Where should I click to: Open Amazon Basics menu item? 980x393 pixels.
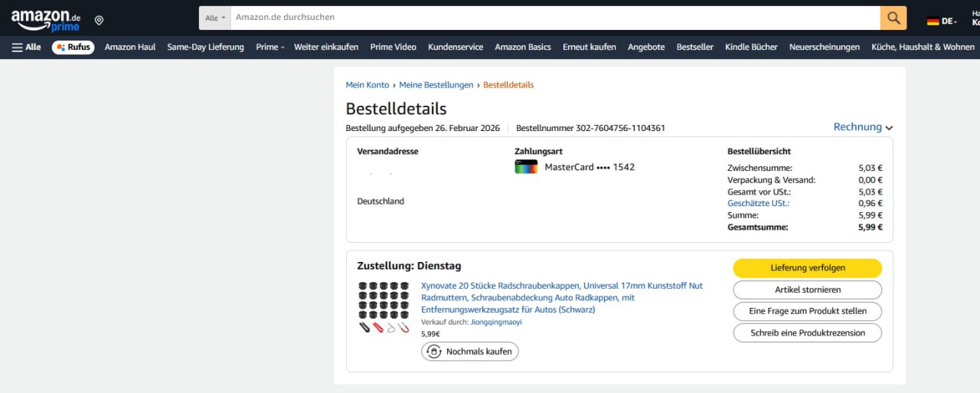click(523, 47)
